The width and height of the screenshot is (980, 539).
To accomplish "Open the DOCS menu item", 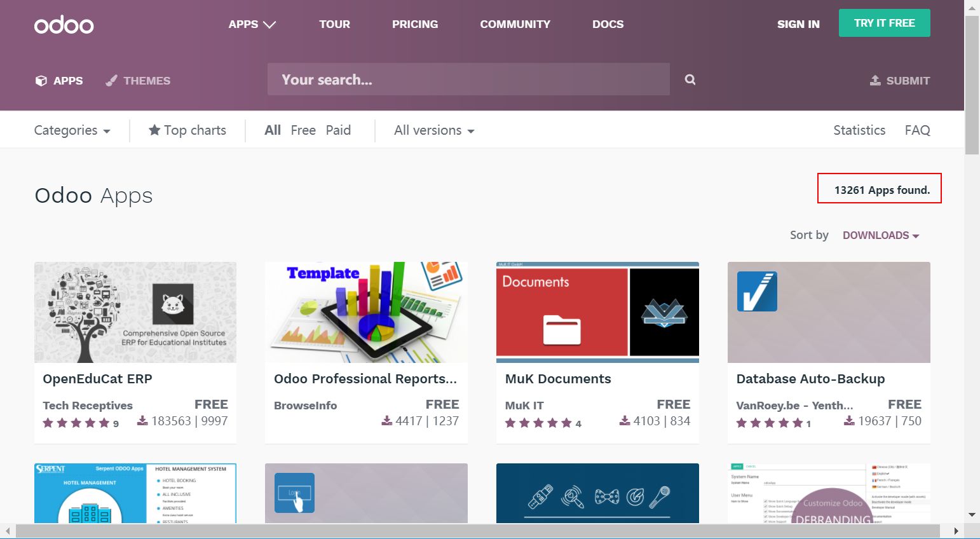I will click(x=608, y=24).
